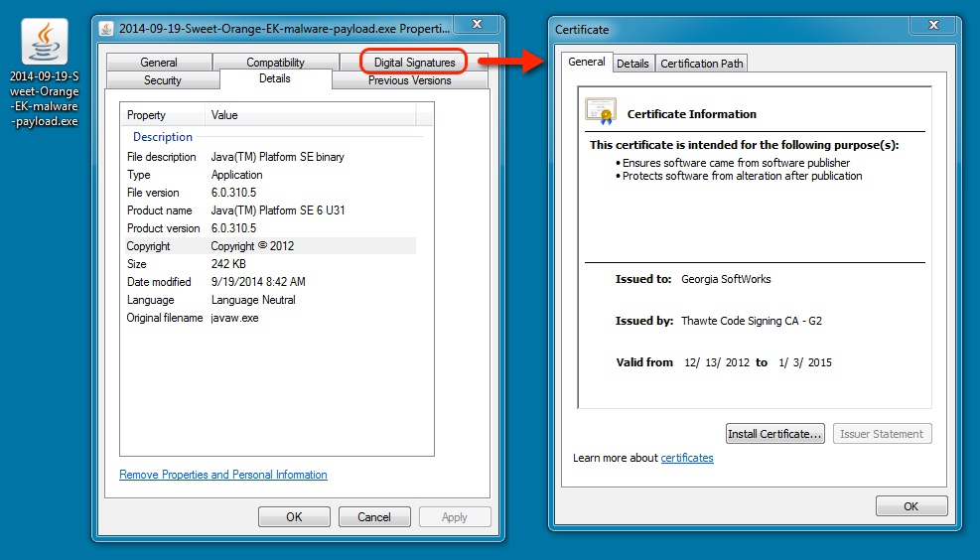The image size is (980, 560).
Task: Select the Original filename javaw.exe row
Action: 270,318
